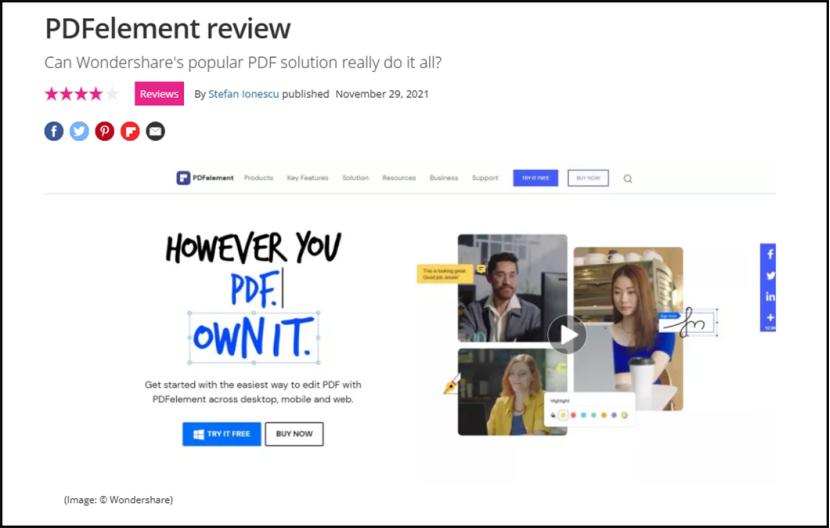The width and height of the screenshot is (830, 528).
Task: Click small BUY NOW navbar button
Action: point(588,178)
